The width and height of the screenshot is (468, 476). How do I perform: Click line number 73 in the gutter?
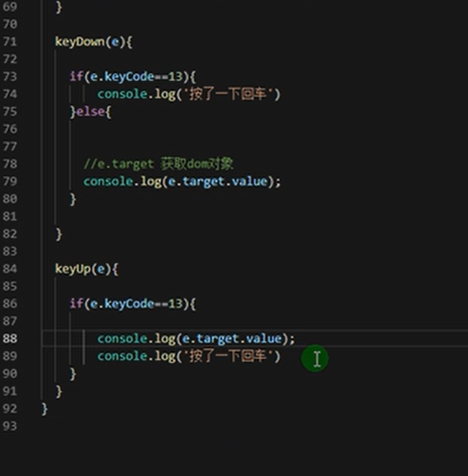pyautogui.click(x=9, y=76)
